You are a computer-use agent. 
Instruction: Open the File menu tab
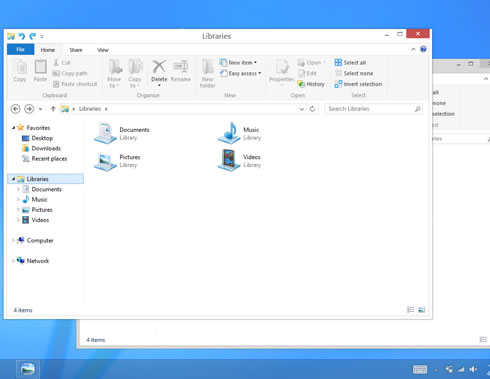coord(20,50)
